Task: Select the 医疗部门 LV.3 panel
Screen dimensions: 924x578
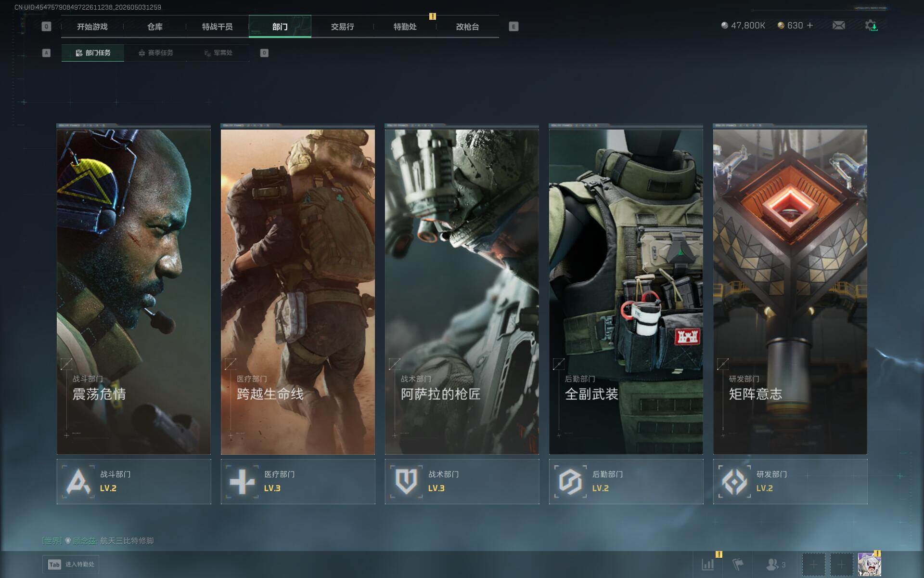Action: [x=298, y=482]
